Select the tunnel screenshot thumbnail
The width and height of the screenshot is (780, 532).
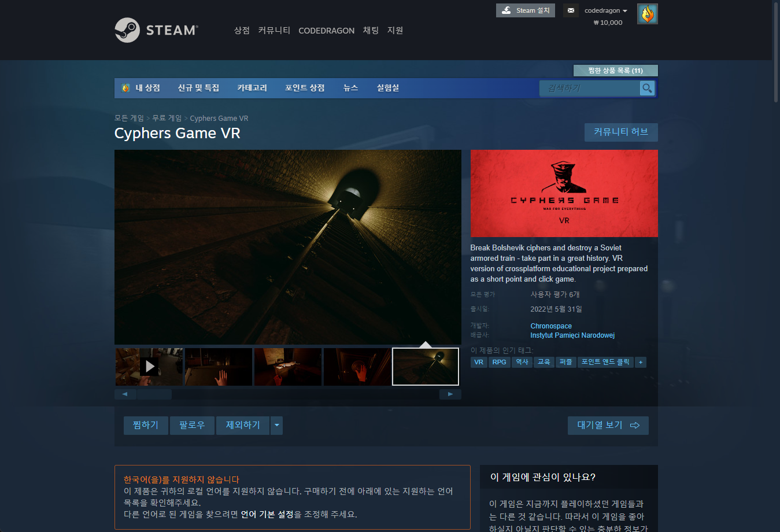[426, 367]
